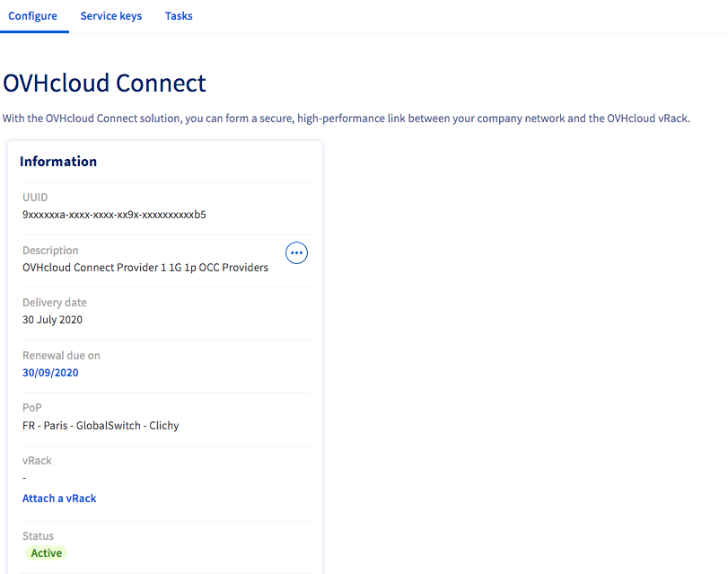Click the delivery date 30 July 2020
Viewport: 728px width, 574px height.
(x=52, y=320)
